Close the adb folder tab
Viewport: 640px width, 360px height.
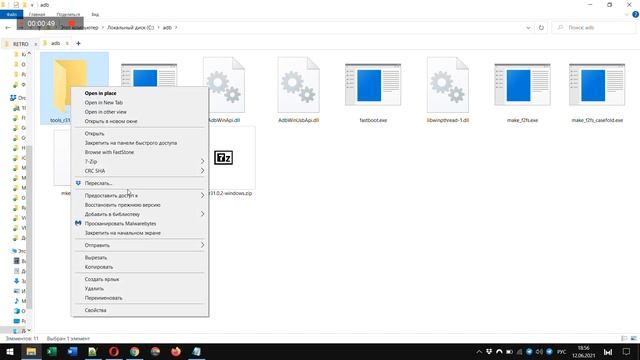point(67,43)
